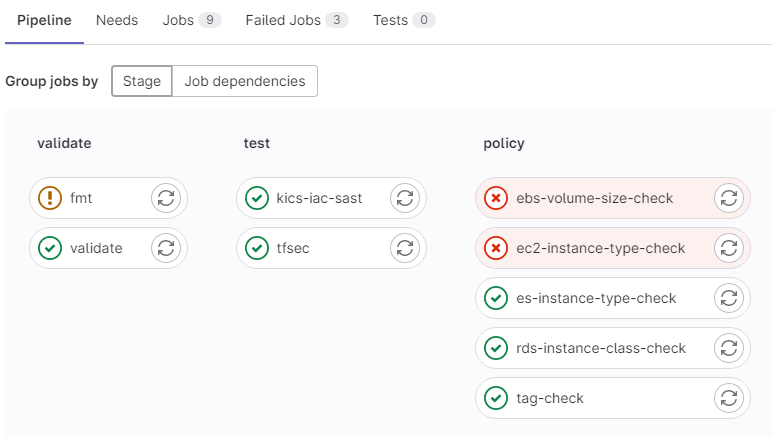Viewport: 772px width, 437px height.
Task: Group jobs by Job dependencies
Action: [x=245, y=81]
